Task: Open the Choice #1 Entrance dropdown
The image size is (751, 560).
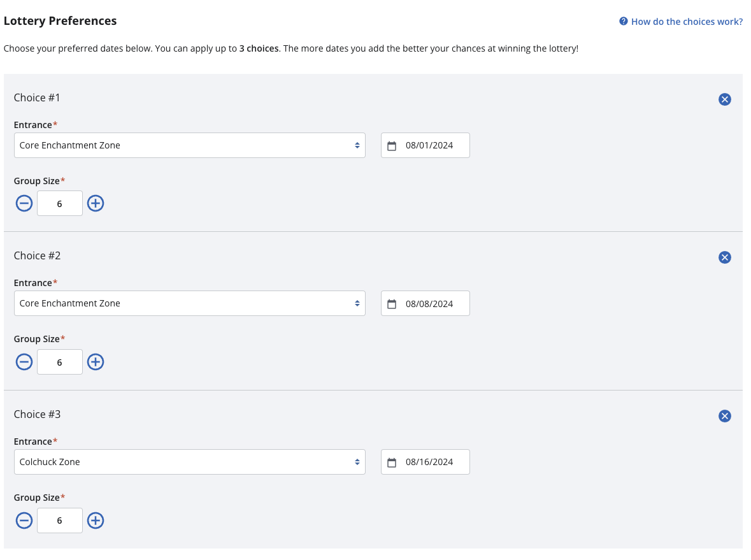Action: (x=189, y=145)
